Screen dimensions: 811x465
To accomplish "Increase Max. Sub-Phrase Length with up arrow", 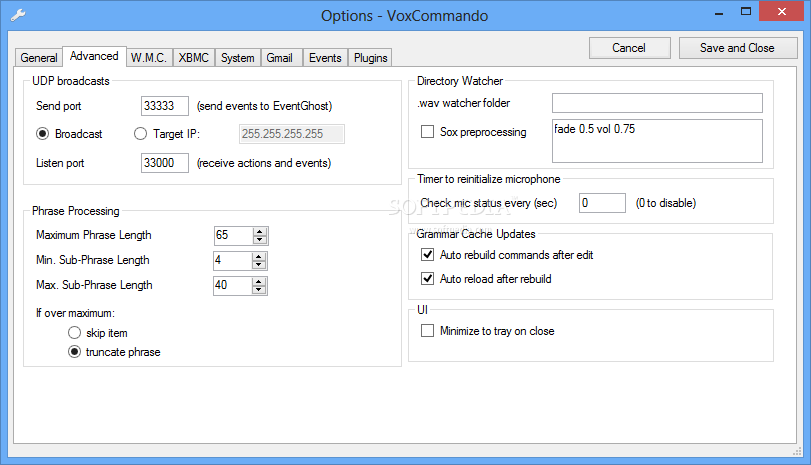I will pos(259,281).
